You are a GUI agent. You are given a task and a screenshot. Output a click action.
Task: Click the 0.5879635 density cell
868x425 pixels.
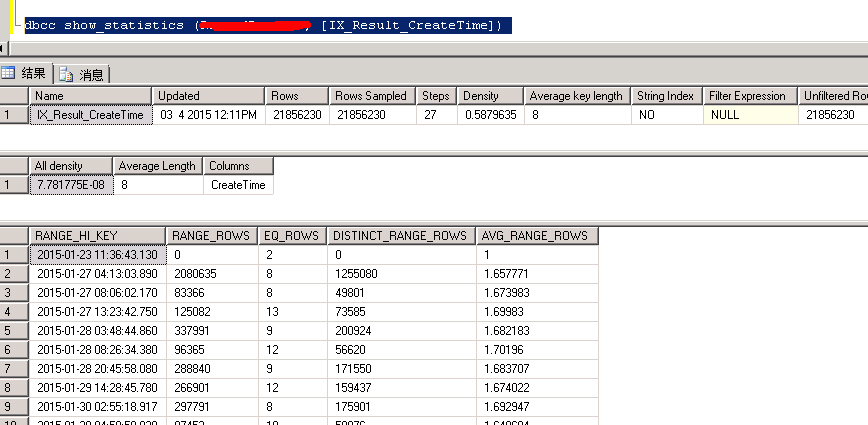click(490, 115)
